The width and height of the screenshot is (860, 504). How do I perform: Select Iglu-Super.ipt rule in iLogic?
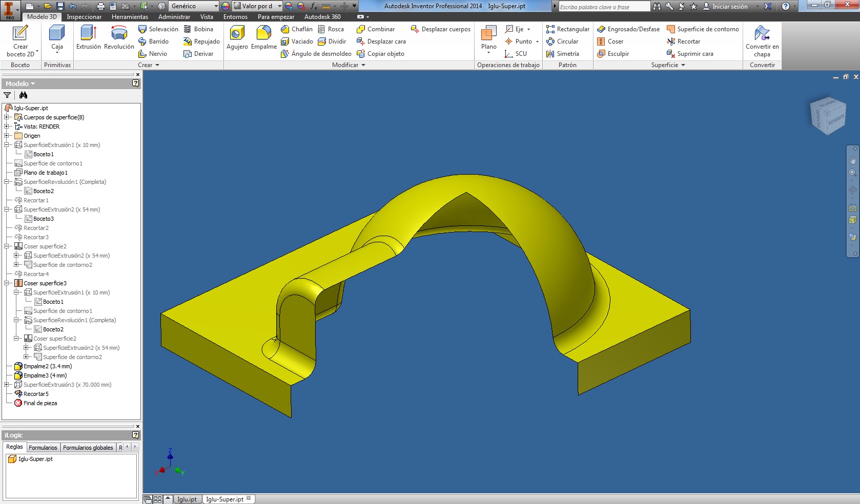[x=31, y=459]
